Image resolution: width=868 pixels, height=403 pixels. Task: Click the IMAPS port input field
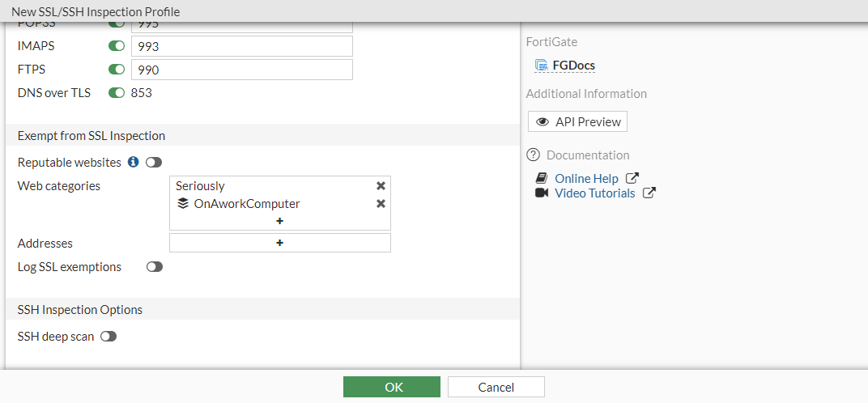pos(241,46)
